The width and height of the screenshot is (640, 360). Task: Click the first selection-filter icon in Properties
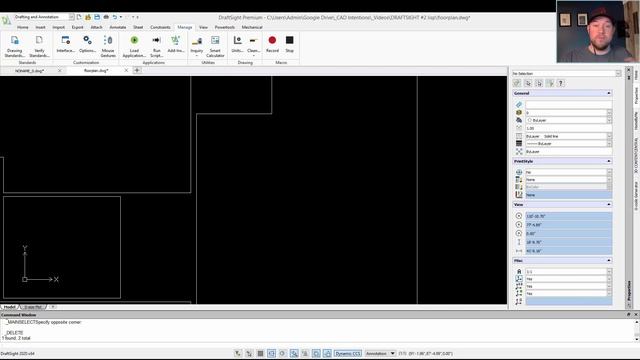517,83
